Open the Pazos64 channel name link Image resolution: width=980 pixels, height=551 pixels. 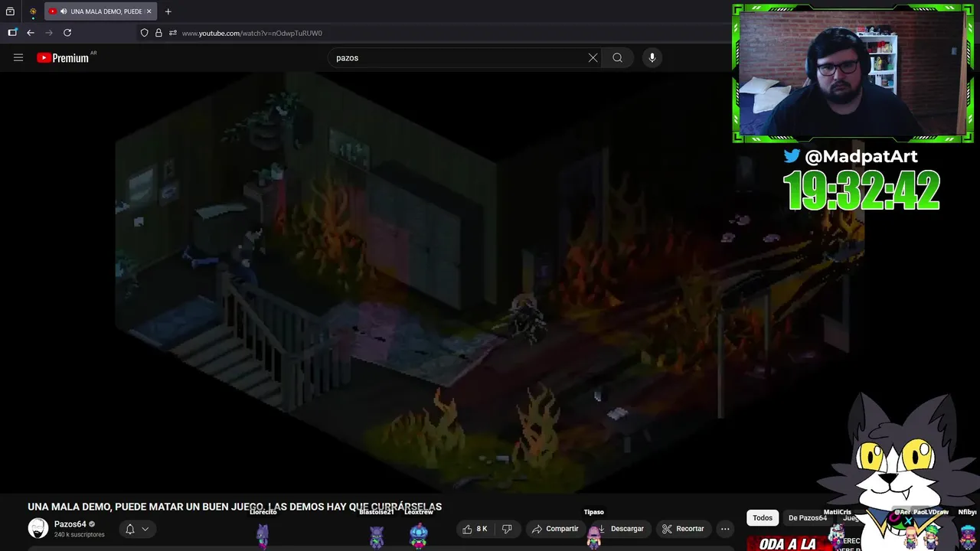pyautogui.click(x=70, y=524)
